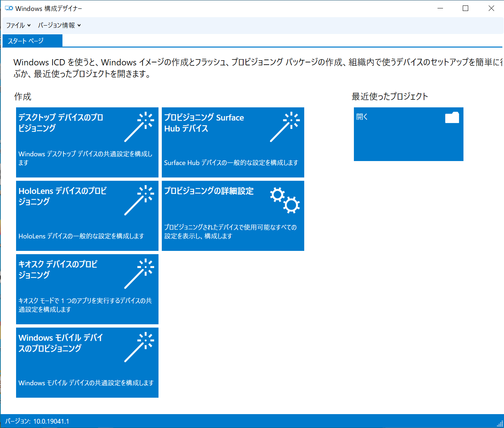Click the resize grip in status bar corner
504x428 pixels.
pyautogui.click(x=500, y=424)
